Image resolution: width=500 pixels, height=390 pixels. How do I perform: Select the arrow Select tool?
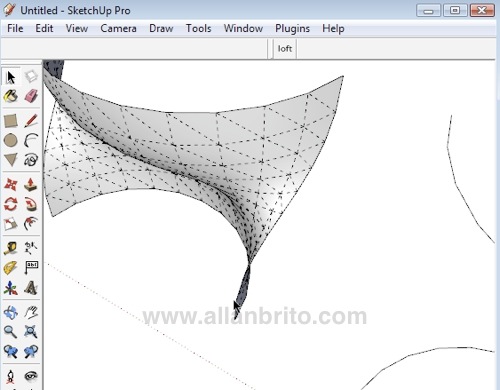[x=11, y=77]
